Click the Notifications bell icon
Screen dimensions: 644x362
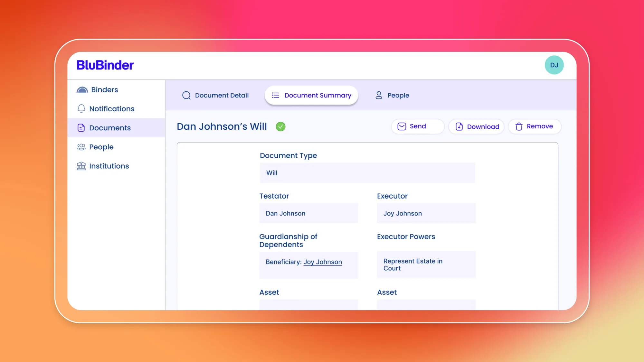click(81, 108)
